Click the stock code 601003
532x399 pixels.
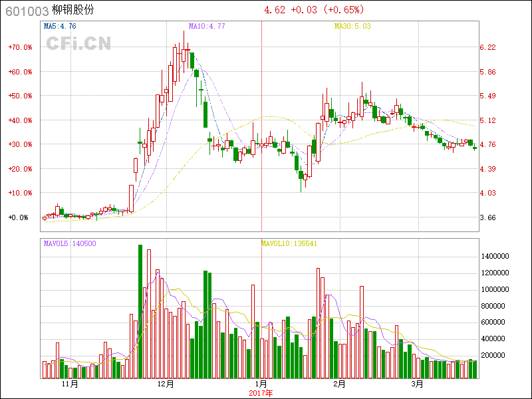tap(26, 11)
